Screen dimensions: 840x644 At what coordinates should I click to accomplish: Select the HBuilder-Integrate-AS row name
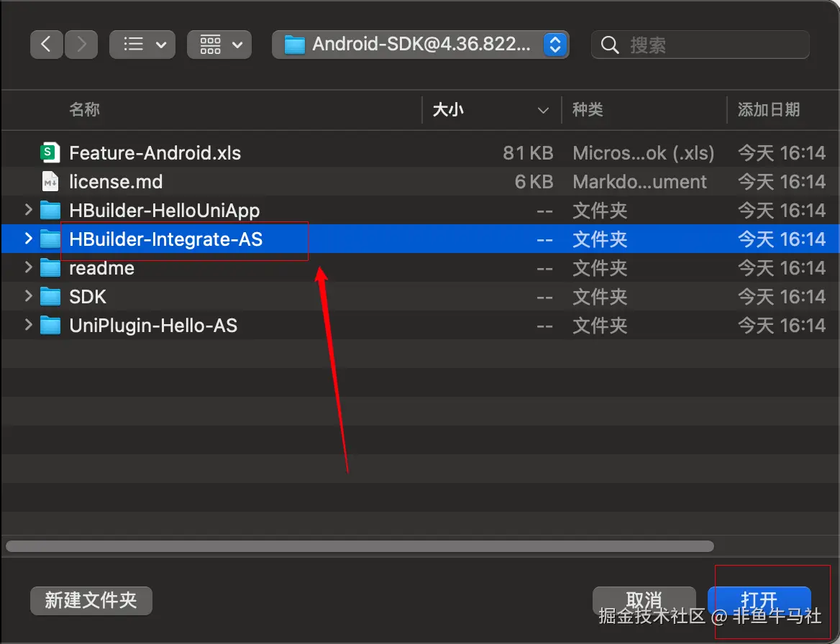coord(166,239)
